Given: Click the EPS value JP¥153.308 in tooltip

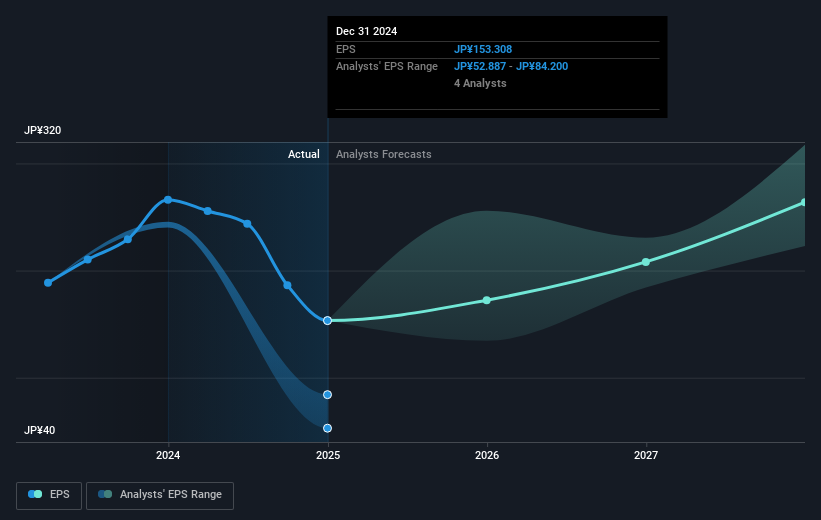Looking at the screenshot, I should coord(483,49).
